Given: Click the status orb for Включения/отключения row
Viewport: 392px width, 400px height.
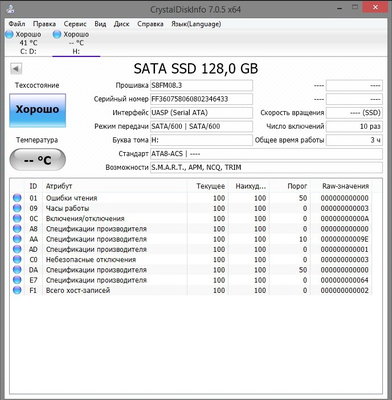Looking at the screenshot, I should [x=17, y=219].
